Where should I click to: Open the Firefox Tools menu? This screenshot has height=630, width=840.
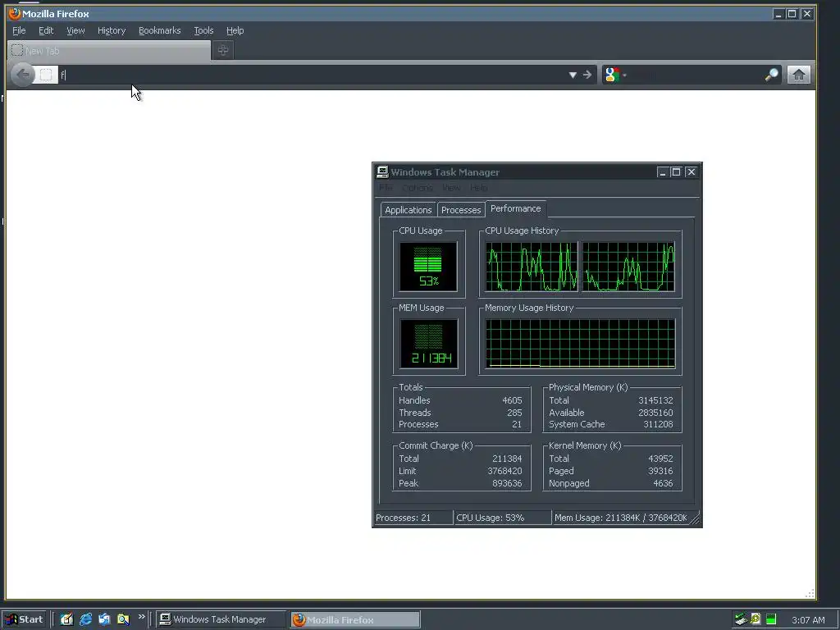click(x=203, y=30)
